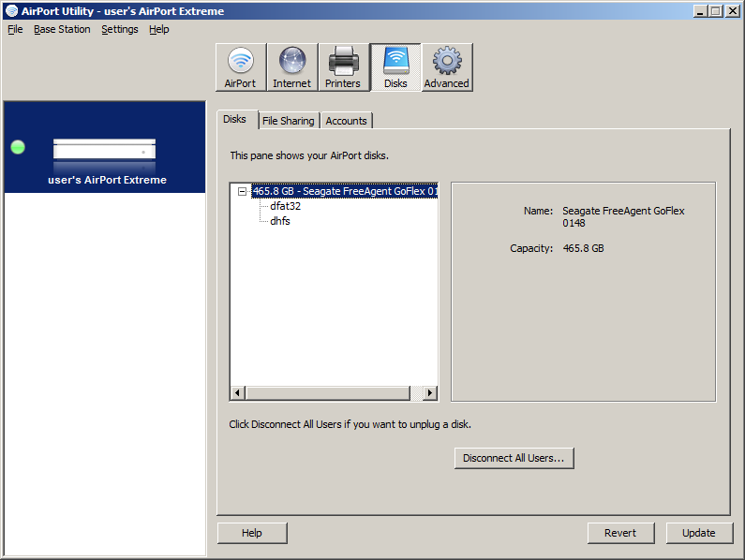Select the dfat32 partition

pos(285,206)
